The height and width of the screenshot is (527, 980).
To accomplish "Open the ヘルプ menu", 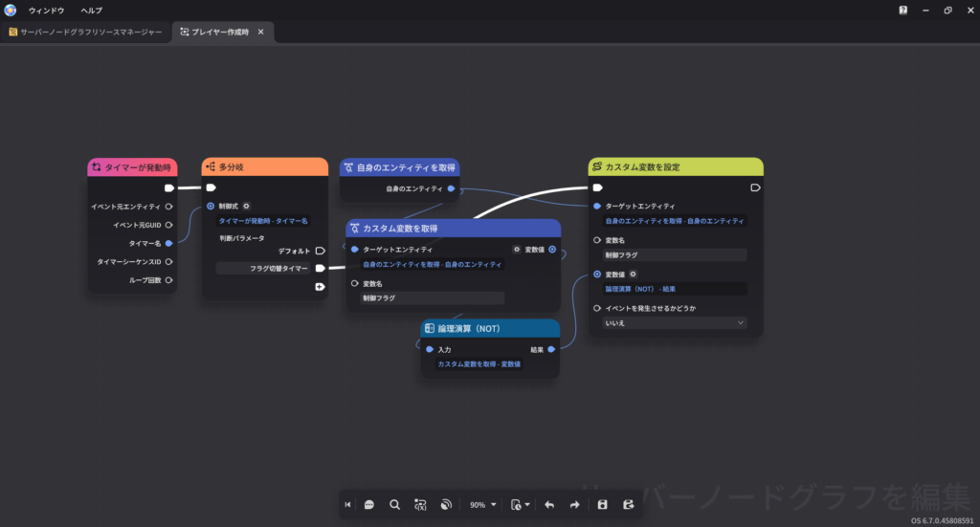I will [91, 11].
